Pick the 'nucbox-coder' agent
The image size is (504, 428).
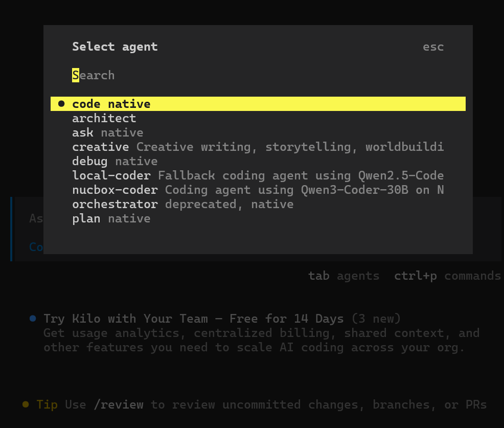tap(114, 190)
